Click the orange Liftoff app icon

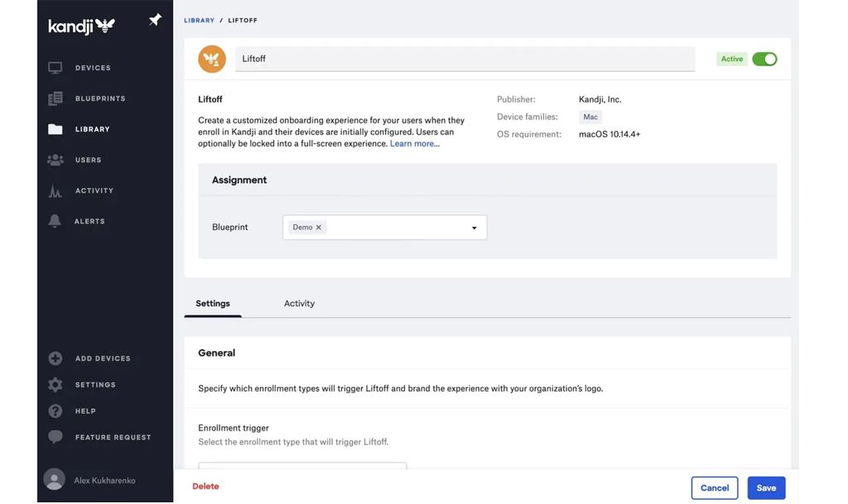coord(212,59)
